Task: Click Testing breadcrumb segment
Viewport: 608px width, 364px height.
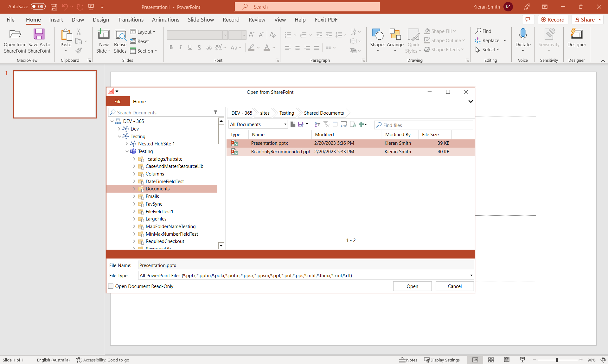Action: click(x=286, y=113)
